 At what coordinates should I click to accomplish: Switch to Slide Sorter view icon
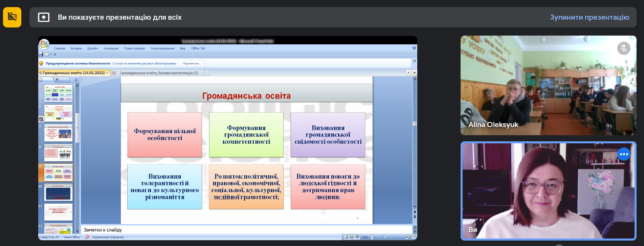pyautogui.click(x=352, y=237)
